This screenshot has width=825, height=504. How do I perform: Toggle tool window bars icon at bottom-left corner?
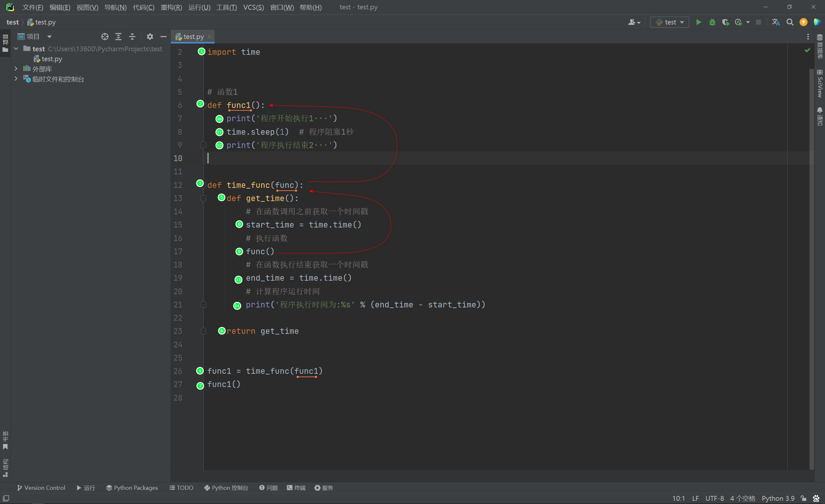6,498
